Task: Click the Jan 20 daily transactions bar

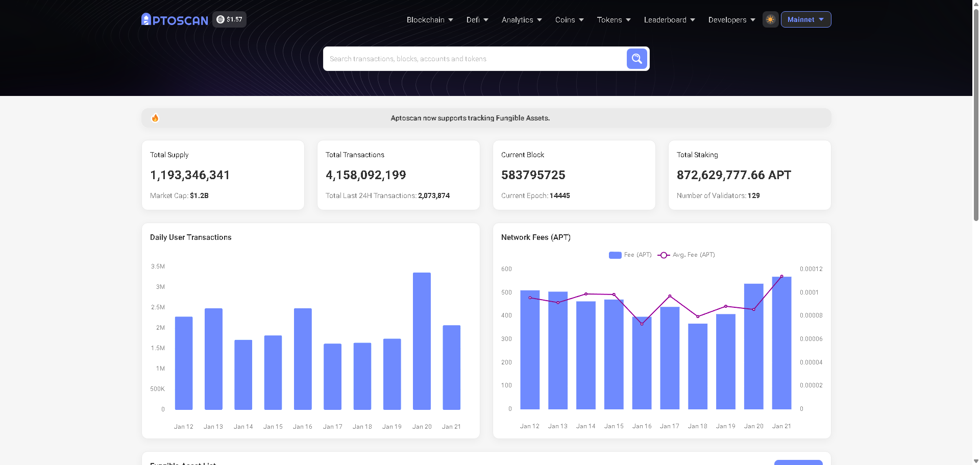Action: (x=422, y=341)
